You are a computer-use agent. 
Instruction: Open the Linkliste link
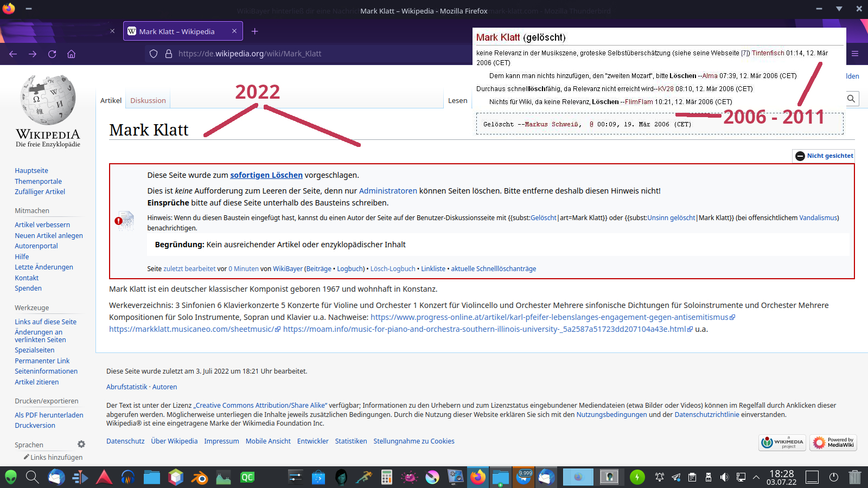(433, 269)
